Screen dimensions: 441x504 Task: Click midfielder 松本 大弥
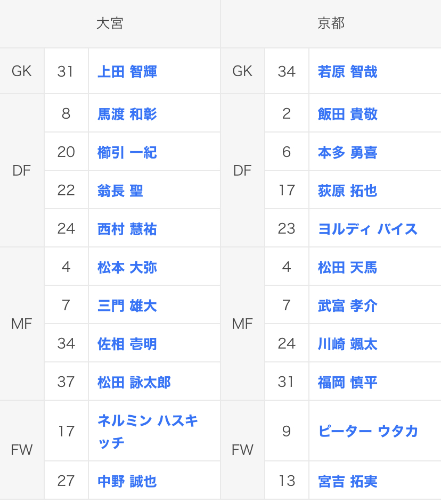point(127,267)
